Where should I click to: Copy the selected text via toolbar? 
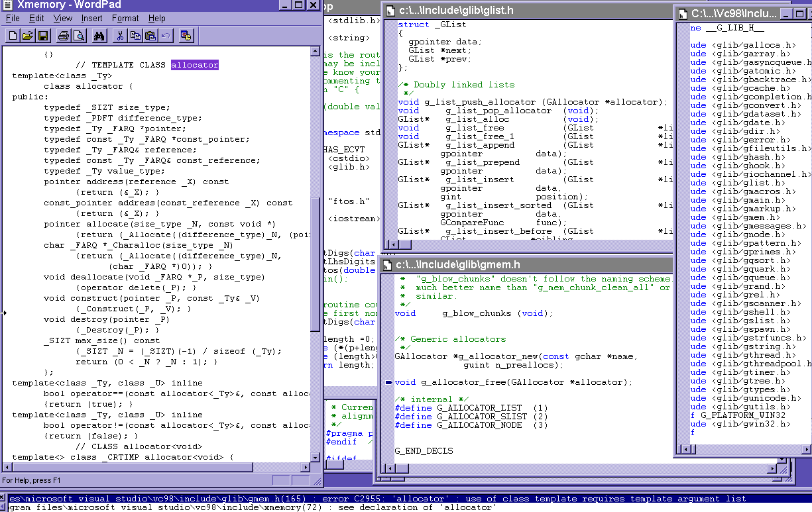click(135, 36)
